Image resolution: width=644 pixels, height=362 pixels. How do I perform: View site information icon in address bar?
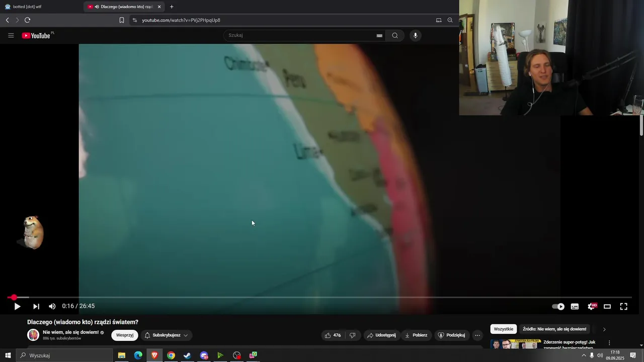point(134,20)
